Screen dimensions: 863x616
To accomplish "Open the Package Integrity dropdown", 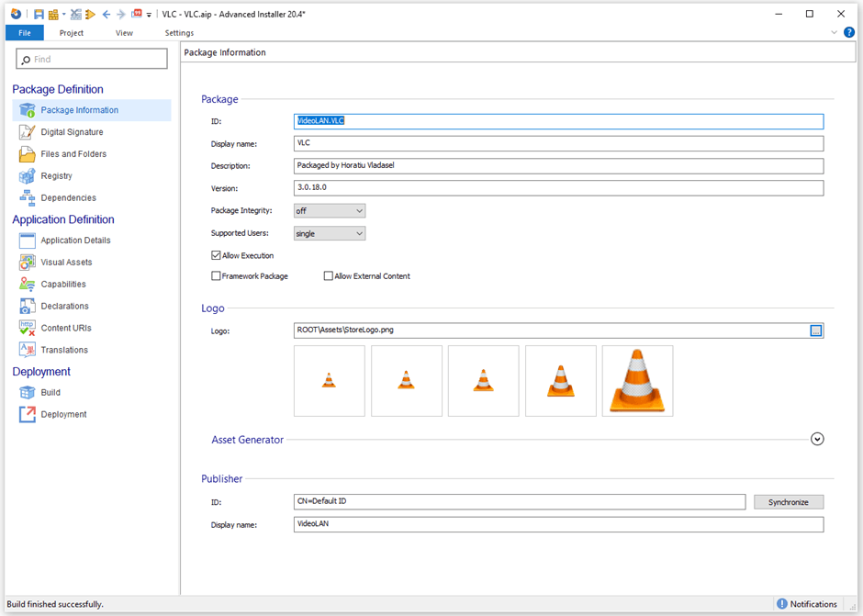I will click(330, 211).
